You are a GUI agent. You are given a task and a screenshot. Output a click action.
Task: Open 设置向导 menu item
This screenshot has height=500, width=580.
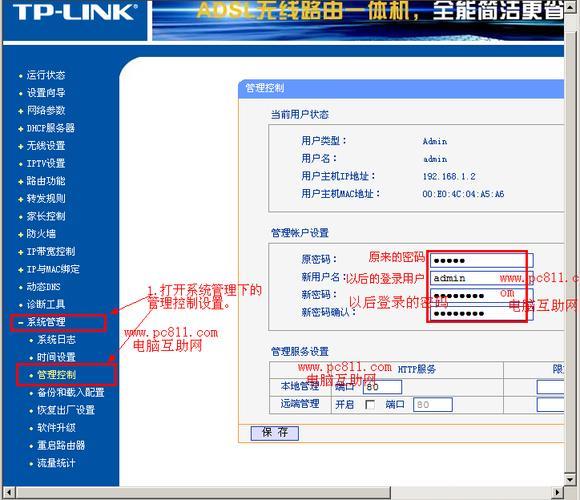coord(45,93)
